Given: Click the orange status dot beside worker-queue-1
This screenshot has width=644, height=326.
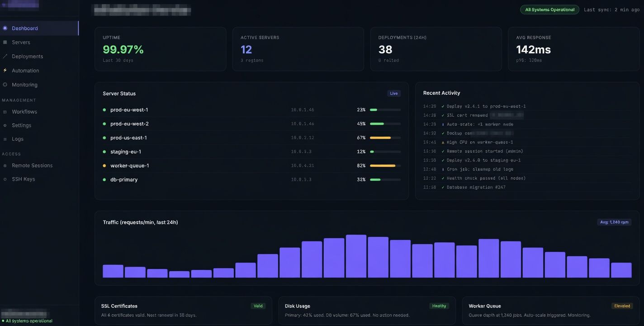Looking at the screenshot, I should [x=104, y=166].
